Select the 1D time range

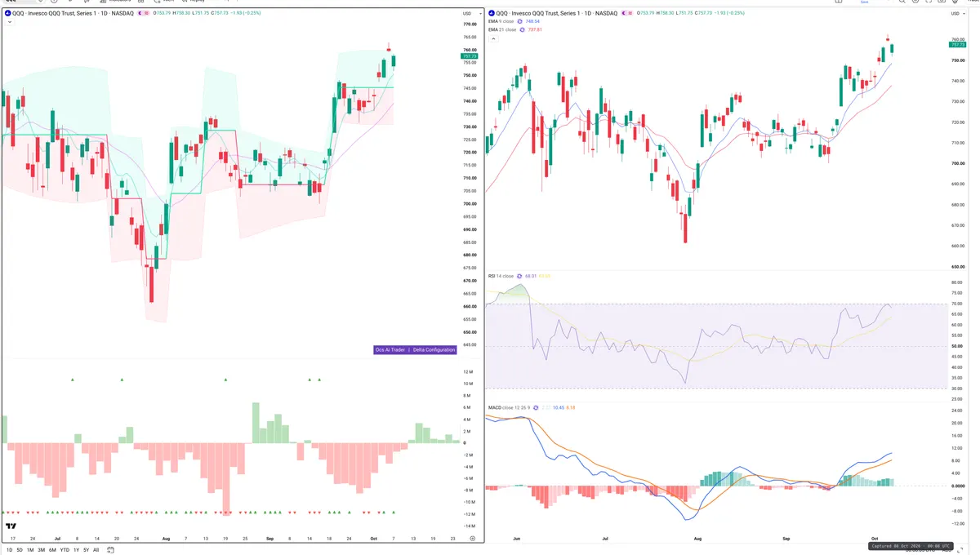coord(9,550)
